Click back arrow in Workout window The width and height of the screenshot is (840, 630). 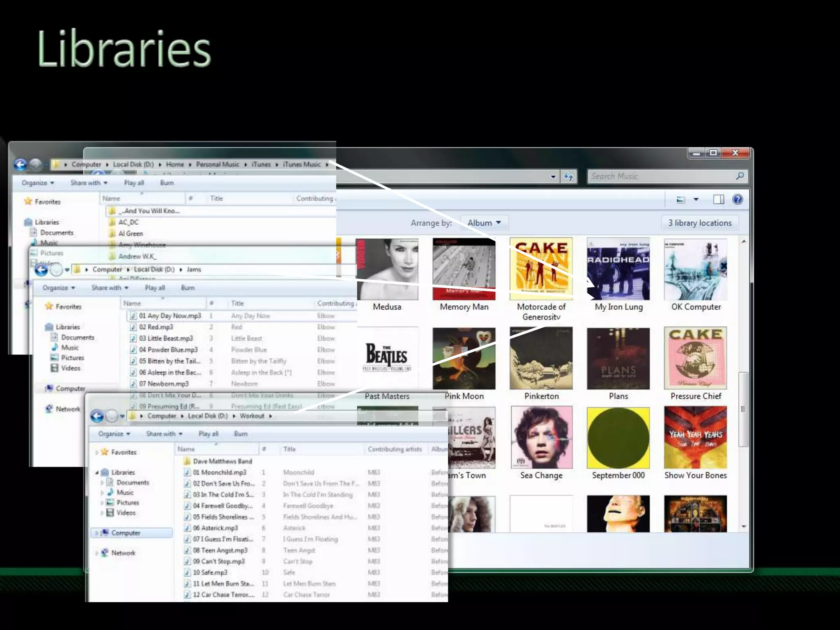coord(97,416)
